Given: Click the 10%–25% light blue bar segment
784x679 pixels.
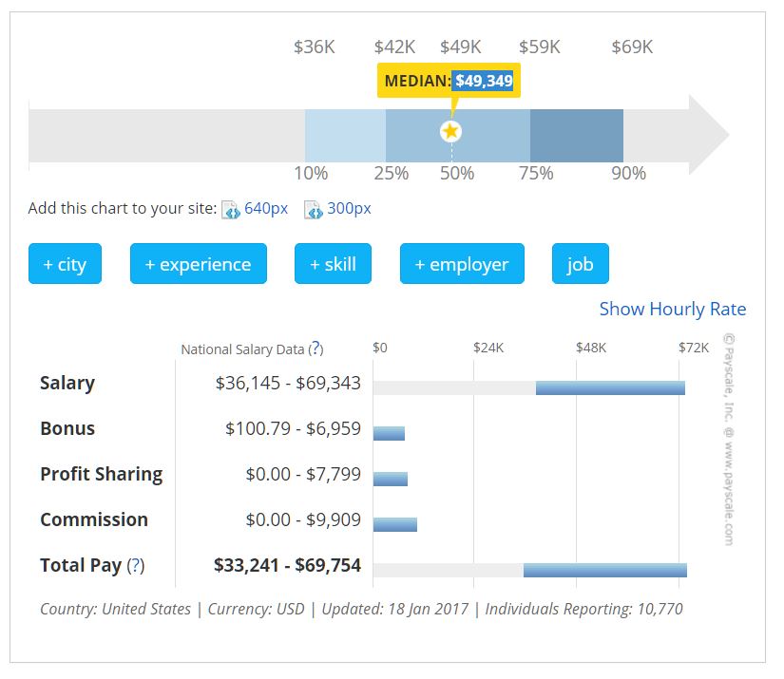Looking at the screenshot, I should tap(346, 136).
